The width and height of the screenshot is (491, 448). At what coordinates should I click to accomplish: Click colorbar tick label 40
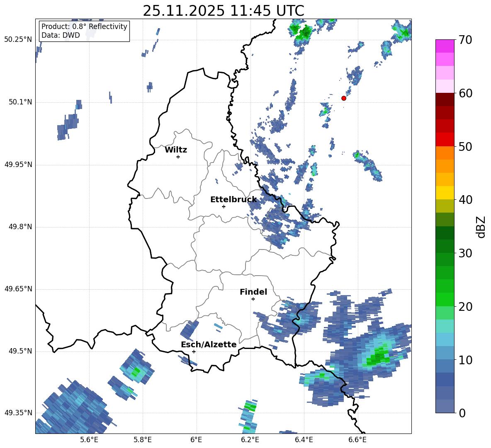pyautogui.click(x=465, y=200)
